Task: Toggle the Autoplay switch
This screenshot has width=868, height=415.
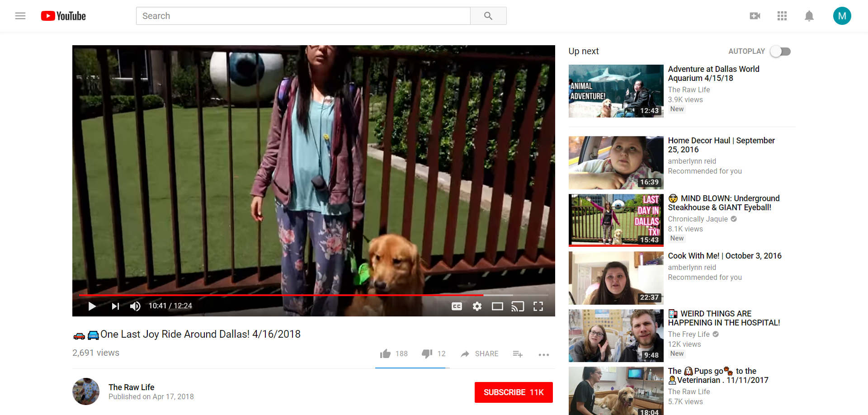Action: [781, 52]
